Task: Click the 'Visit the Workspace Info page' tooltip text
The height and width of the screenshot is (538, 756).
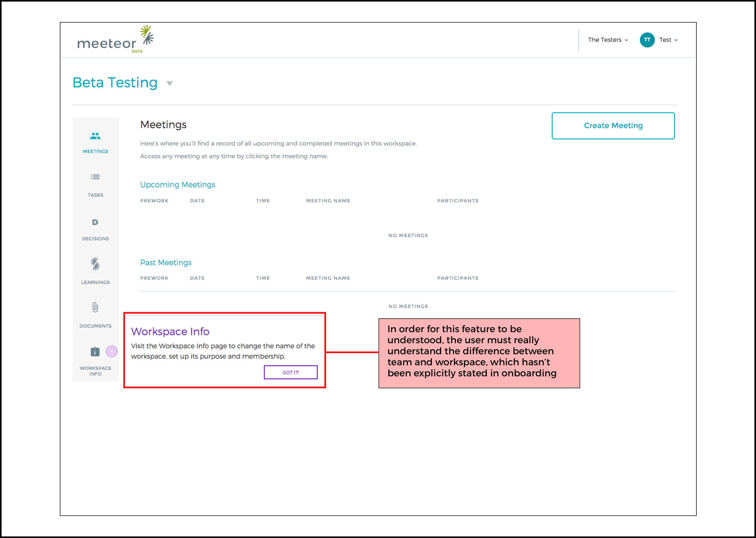Action: [x=223, y=351]
